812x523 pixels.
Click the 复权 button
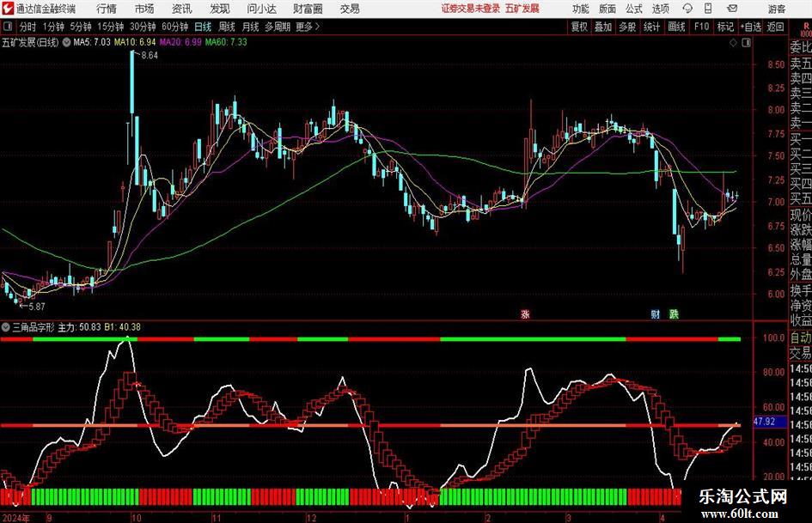click(x=579, y=27)
